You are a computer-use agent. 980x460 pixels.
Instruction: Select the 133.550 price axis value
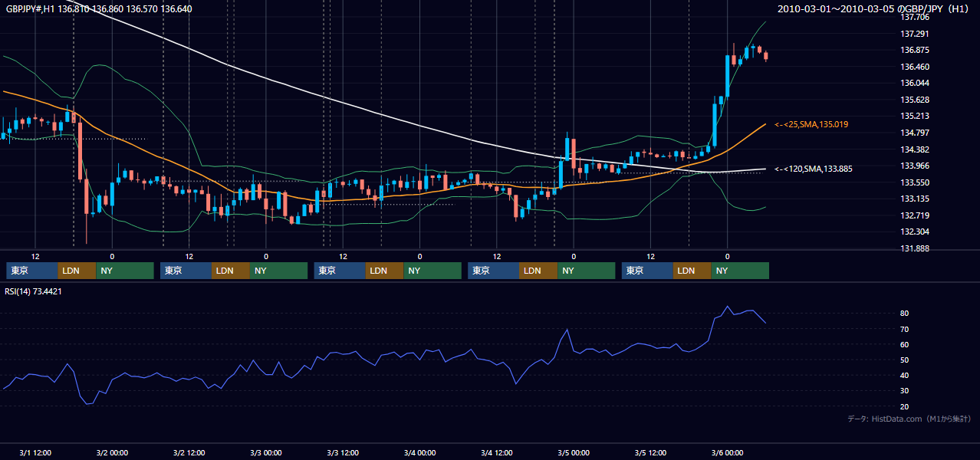point(915,182)
